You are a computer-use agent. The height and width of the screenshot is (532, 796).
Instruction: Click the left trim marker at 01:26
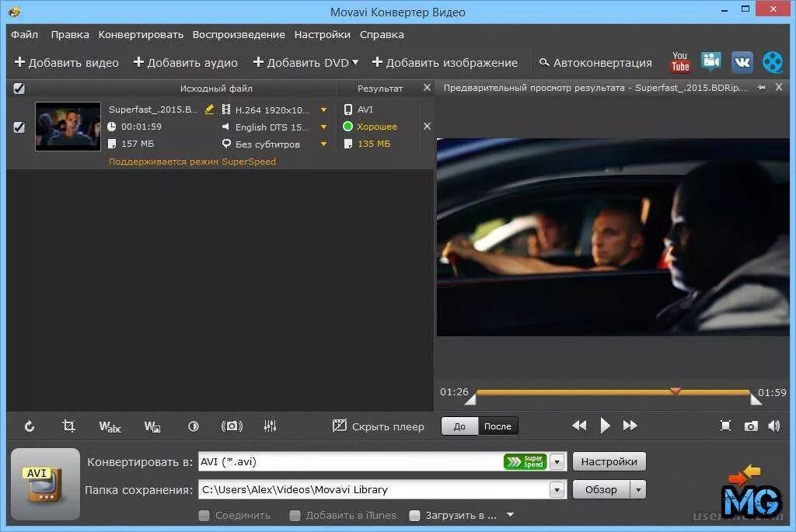470,399
